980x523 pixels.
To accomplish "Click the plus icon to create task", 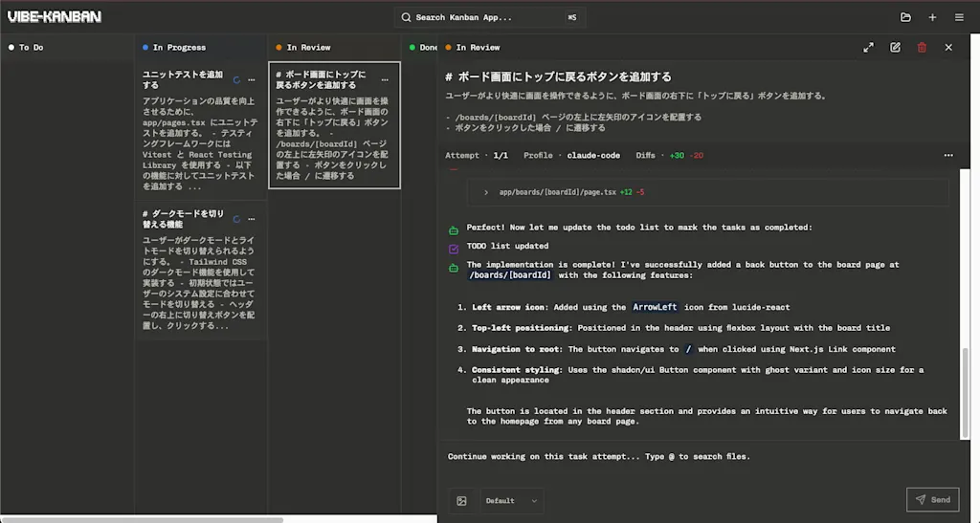I will (x=932, y=17).
